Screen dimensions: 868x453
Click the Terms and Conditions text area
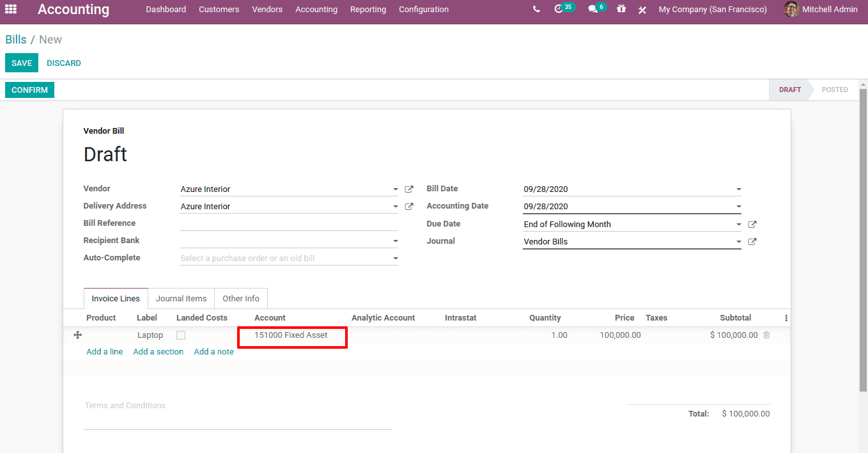click(x=238, y=413)
